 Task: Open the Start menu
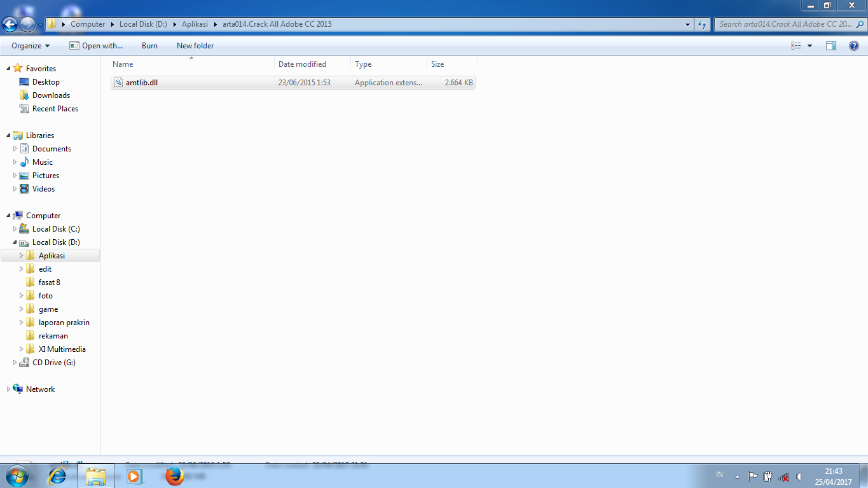17,475
